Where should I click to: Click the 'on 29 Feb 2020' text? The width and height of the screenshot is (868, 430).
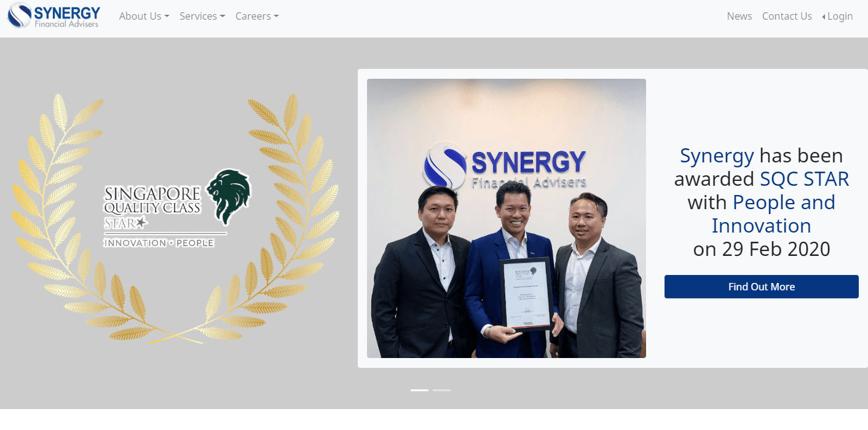click(762, 249)
